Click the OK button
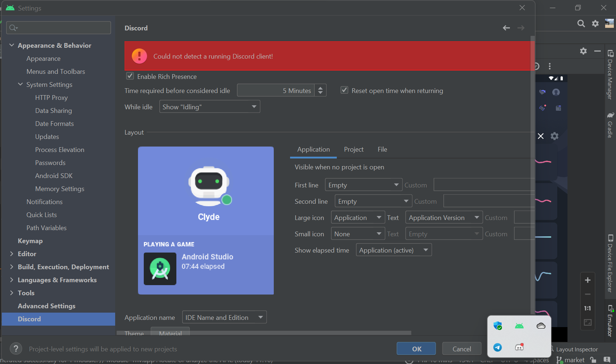616x364 pixels. point(416,348)
